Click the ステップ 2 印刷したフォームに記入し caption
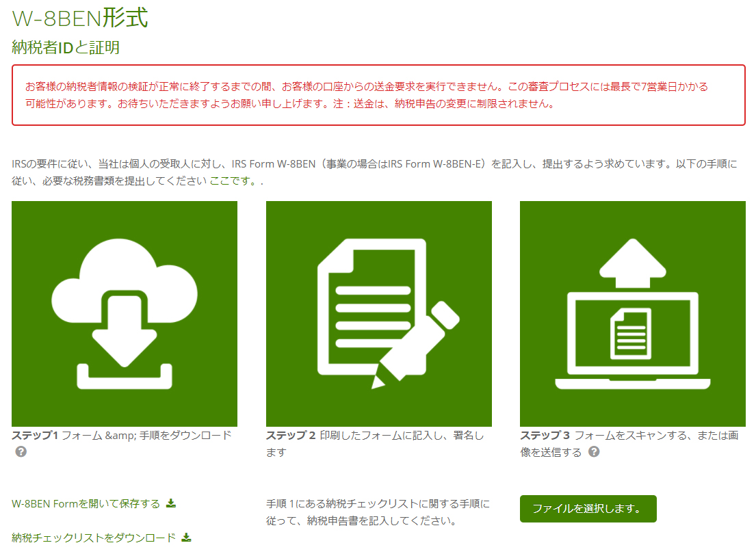Viewport: 756px width, 556px height. click(375, 444)
